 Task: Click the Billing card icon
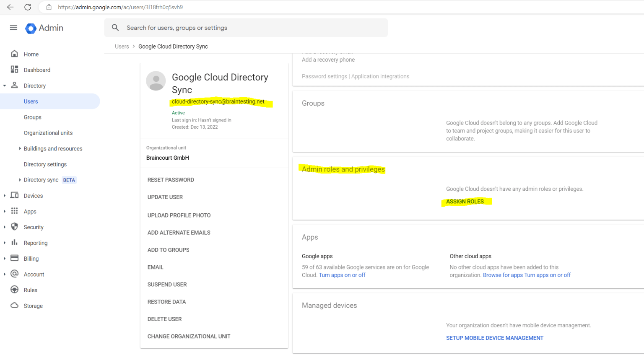click(15, 258)
